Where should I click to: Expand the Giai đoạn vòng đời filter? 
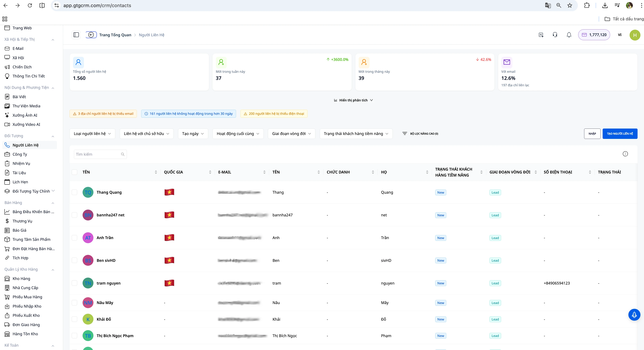tap(291, 133)
